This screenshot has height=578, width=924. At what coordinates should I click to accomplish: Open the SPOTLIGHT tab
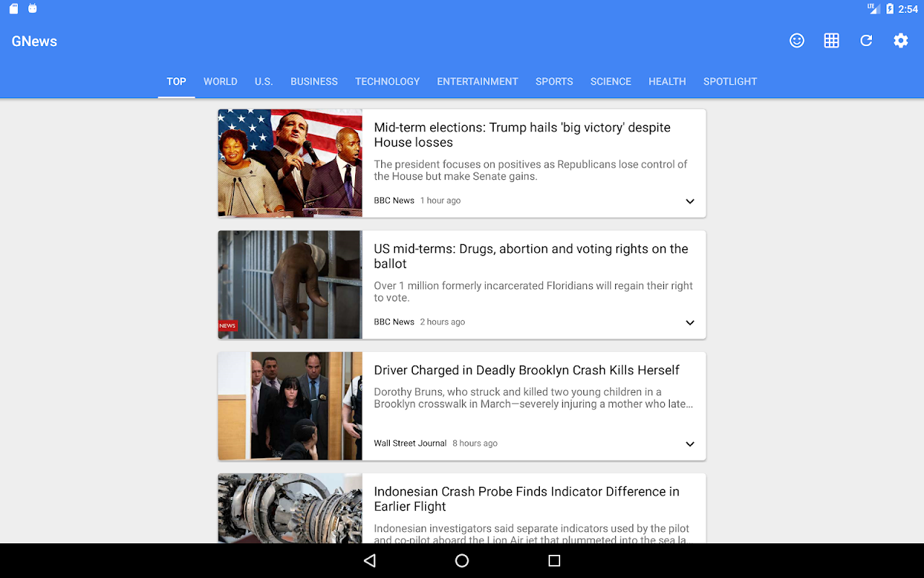point(730,82)
